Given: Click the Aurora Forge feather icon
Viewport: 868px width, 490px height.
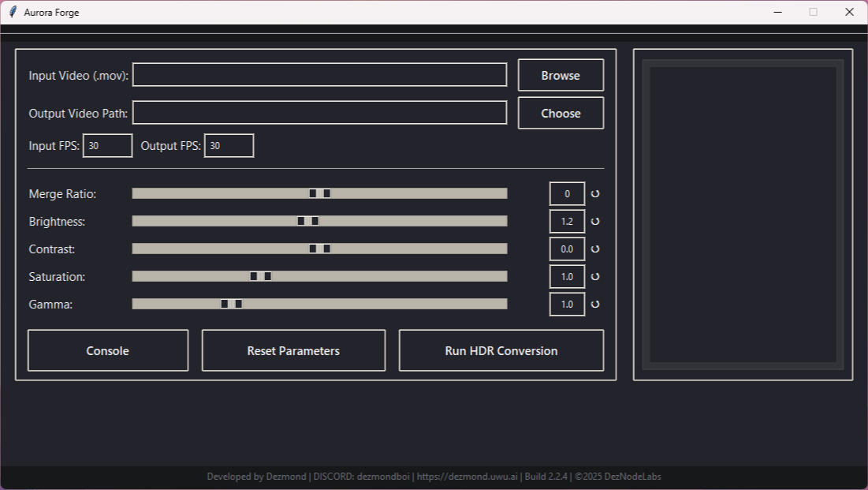Looking at the screenshot, I should click(13, 12).
